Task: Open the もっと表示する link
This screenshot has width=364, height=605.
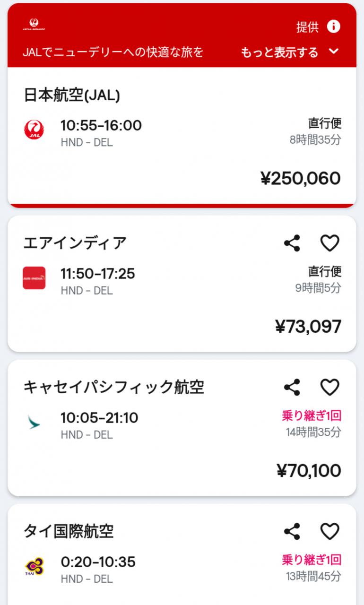Action: click(279, 52)
